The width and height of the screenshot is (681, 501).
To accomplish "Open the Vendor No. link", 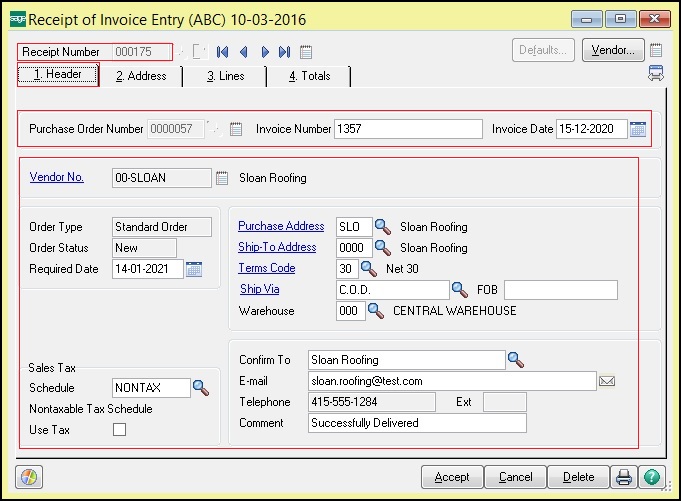I will click(57, 177).
